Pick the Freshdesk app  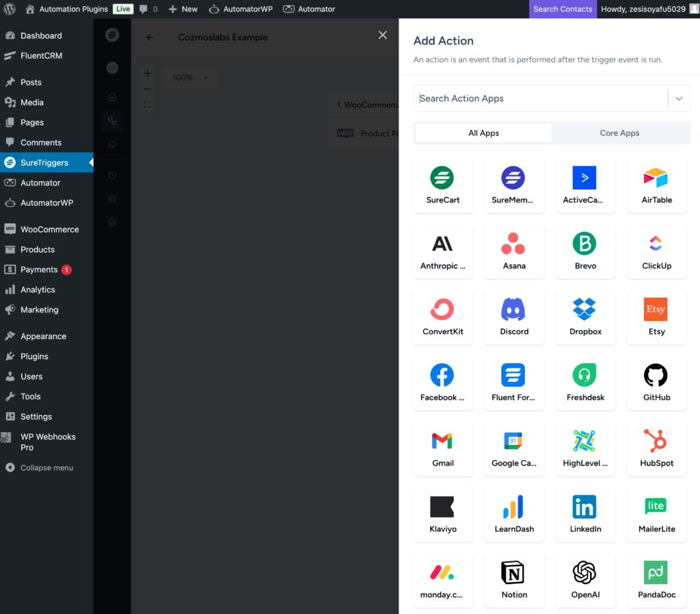click(x=585, y=383)
